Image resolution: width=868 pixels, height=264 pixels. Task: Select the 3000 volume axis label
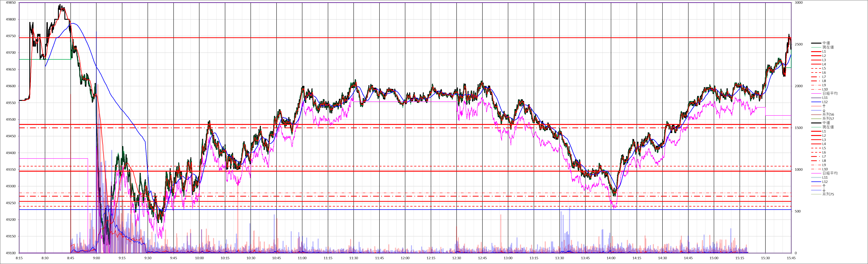[x=799, y=3]
